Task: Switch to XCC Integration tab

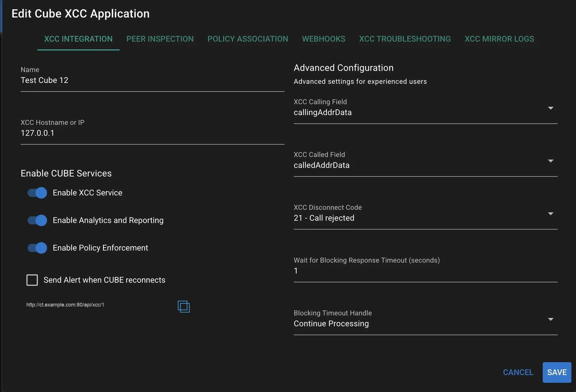Action: tap(78, 39)
